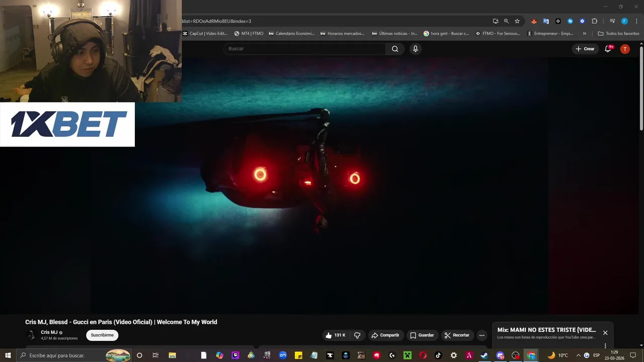Open Cris MJ channel name link

click(49, 332)
